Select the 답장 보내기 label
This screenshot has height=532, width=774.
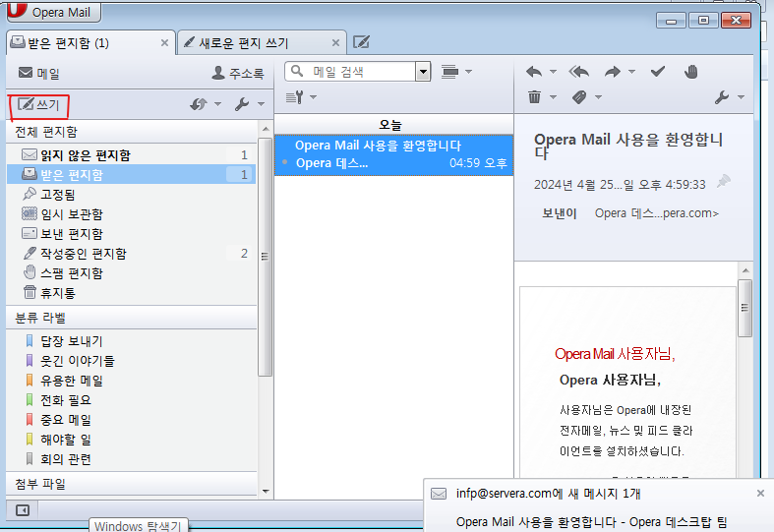coord(132,341)
